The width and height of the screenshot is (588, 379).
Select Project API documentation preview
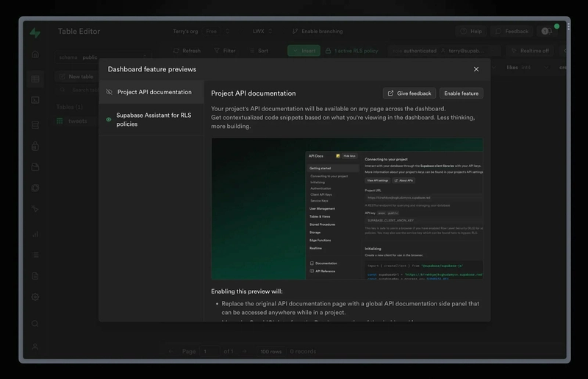151,92
